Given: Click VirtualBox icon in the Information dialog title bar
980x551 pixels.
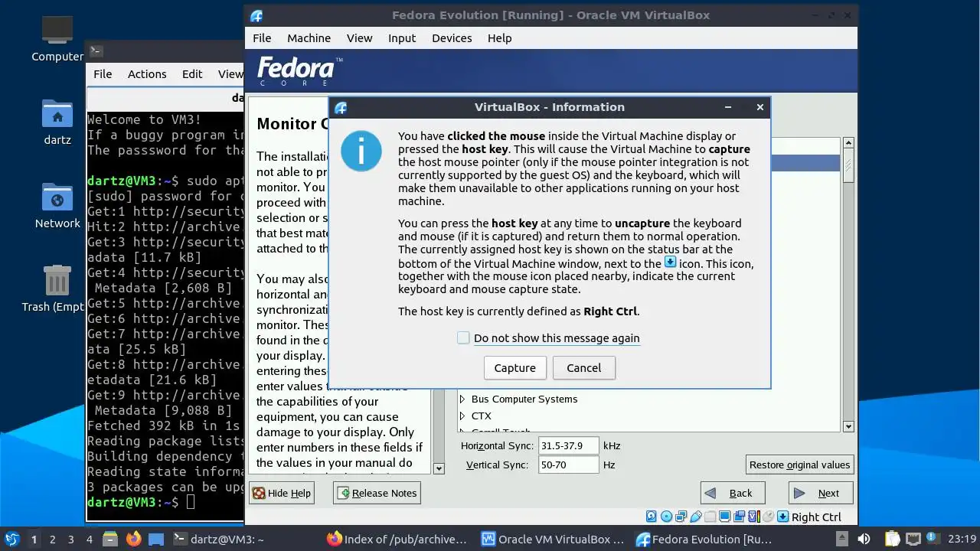Looking at the screenshot, I should 341,107.
